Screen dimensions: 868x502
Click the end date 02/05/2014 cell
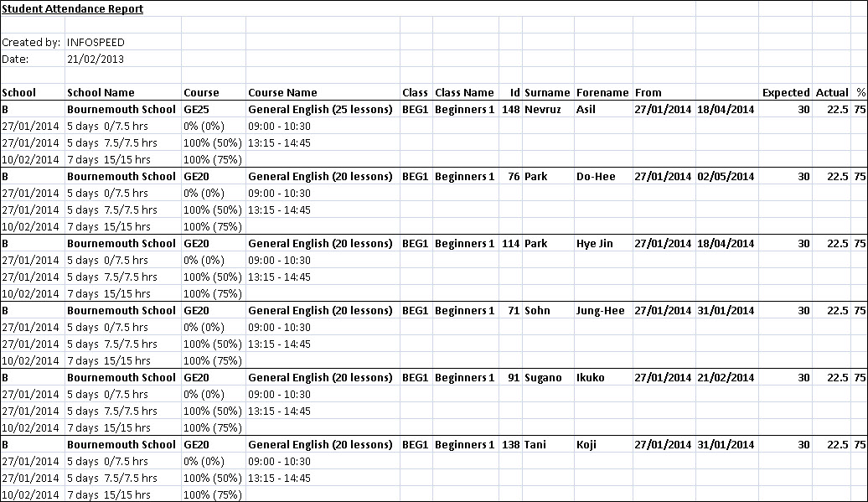pyautogui.click(x=726, y=176)
